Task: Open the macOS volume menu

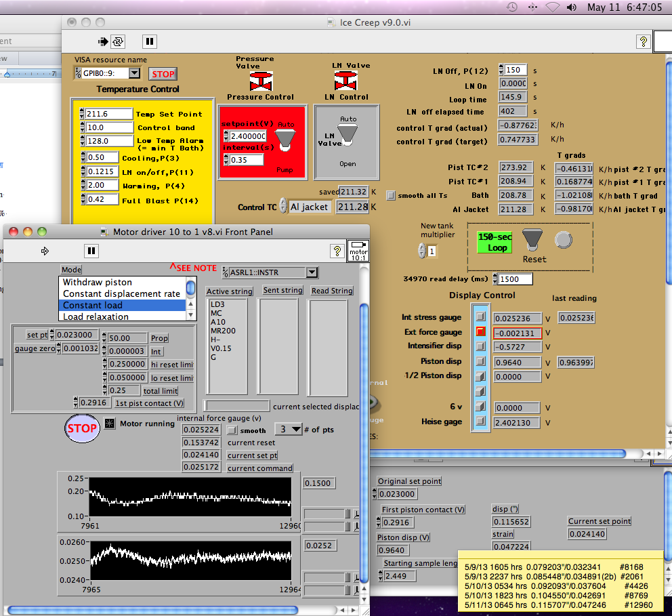Action: pyautogui.click(x=571, y=7)
